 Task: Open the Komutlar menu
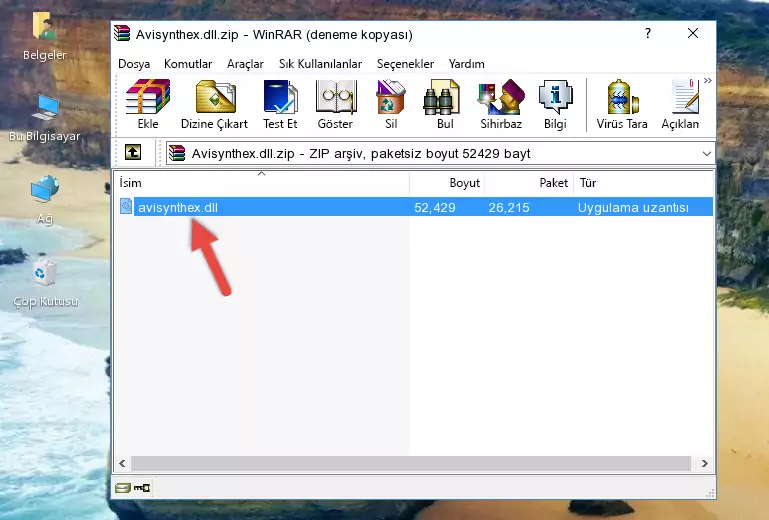[x=188, y=64]
